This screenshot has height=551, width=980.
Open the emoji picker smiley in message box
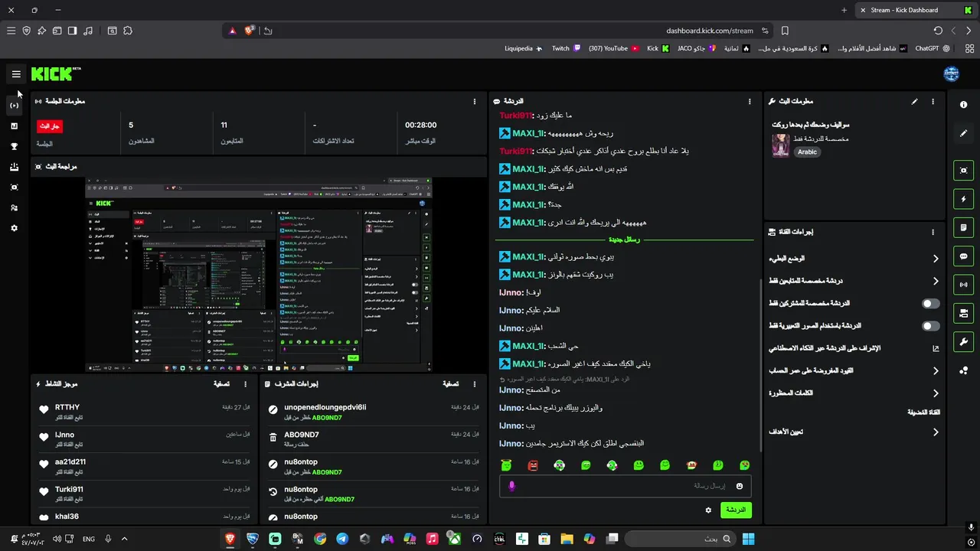740,486
